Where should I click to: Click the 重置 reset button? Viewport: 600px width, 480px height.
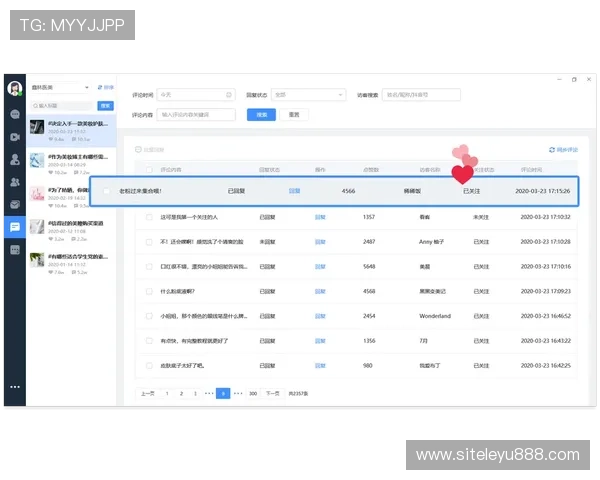pyautogui.click(x=294, y=115)
